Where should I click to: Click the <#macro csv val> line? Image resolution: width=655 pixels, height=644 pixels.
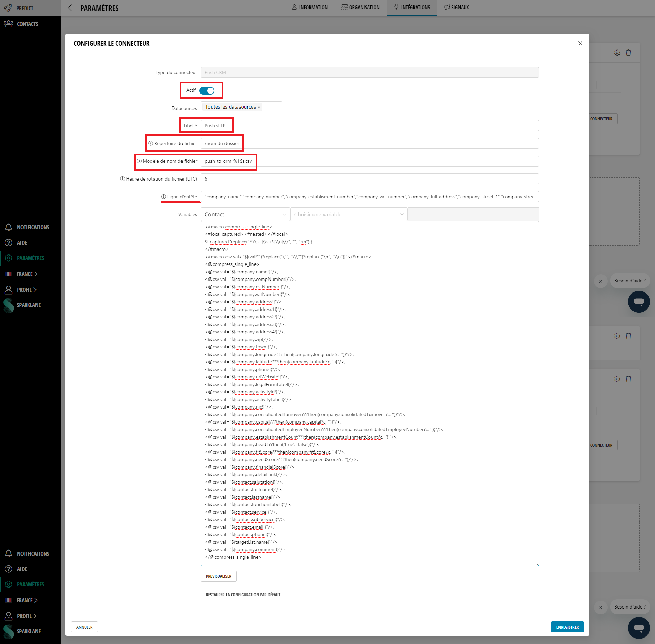coord(288,257)
